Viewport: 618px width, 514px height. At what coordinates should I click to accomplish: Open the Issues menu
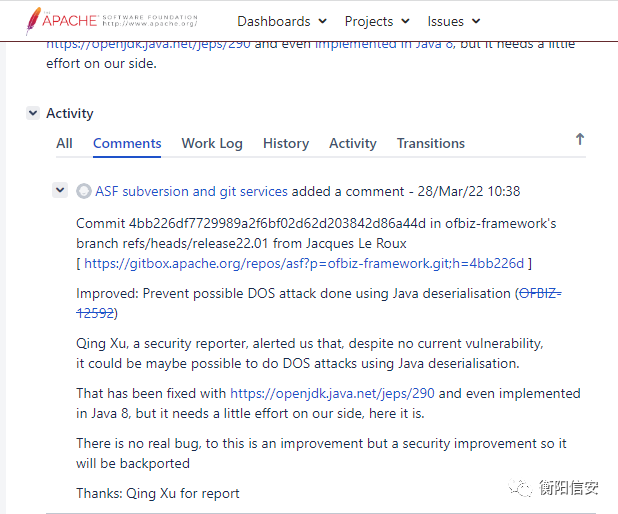(454, 21)
